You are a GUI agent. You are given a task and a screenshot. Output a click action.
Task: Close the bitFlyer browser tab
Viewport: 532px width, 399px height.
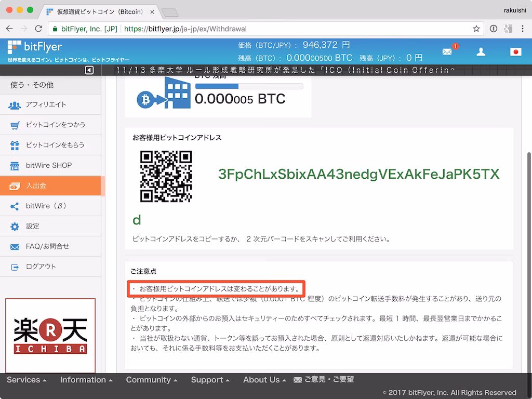[152, 12]
